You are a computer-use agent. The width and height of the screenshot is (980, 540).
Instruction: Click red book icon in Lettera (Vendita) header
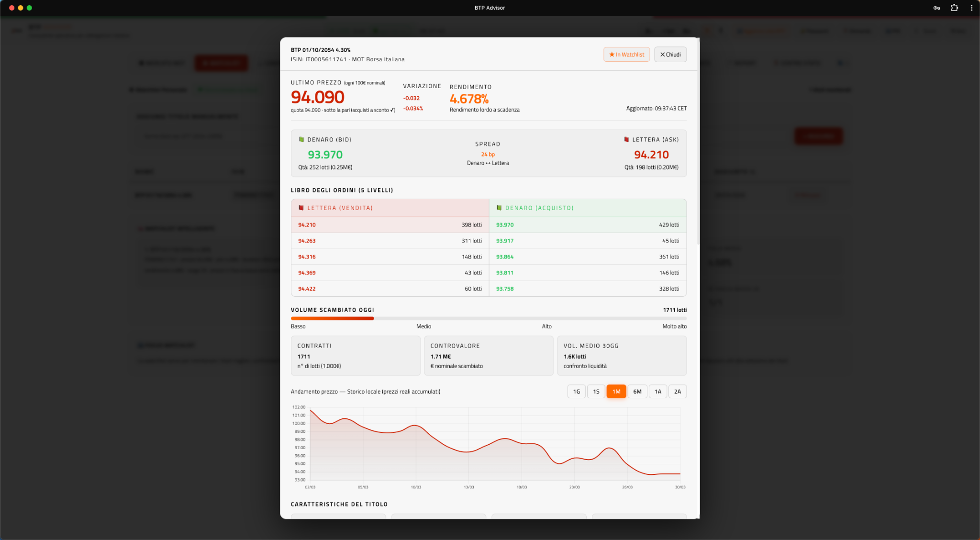tap(301, 208)
